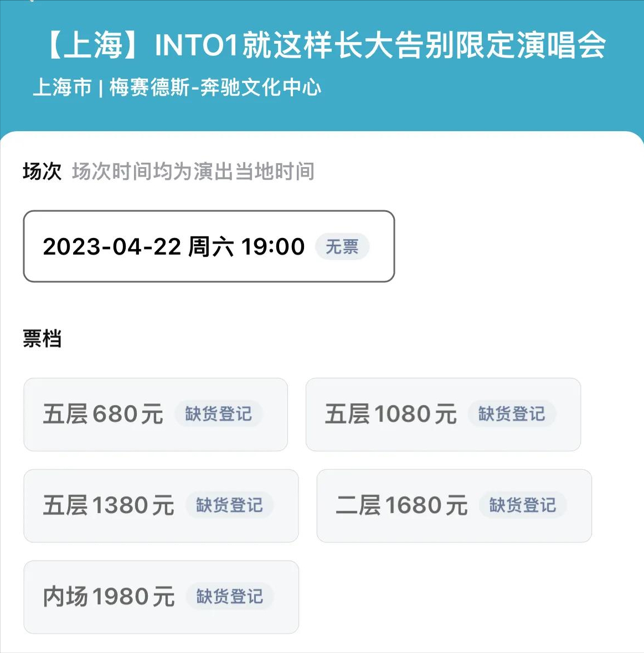Tap the 场次时间均为演出当地时间 note
The width and height of the screenshot is (644, 653).
[x=193, y=172]
